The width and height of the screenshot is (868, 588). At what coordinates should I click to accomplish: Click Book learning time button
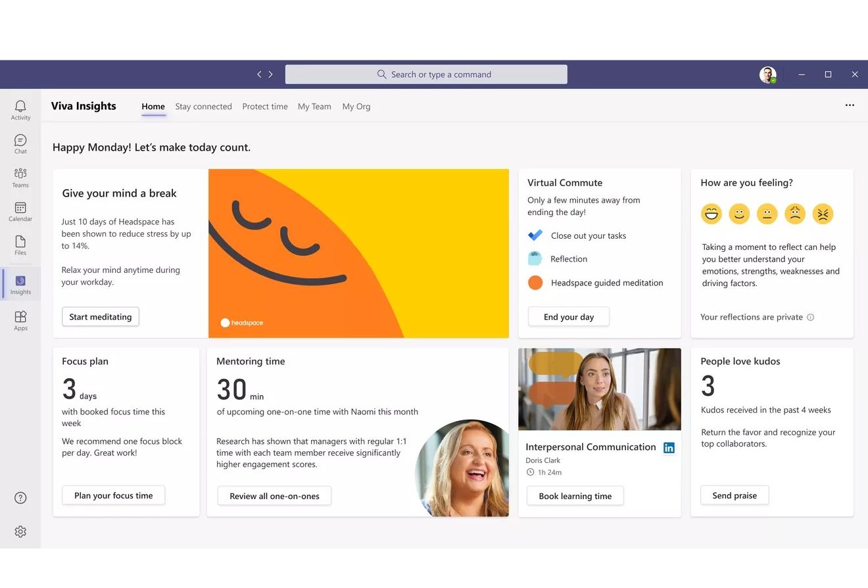point(575,496)
